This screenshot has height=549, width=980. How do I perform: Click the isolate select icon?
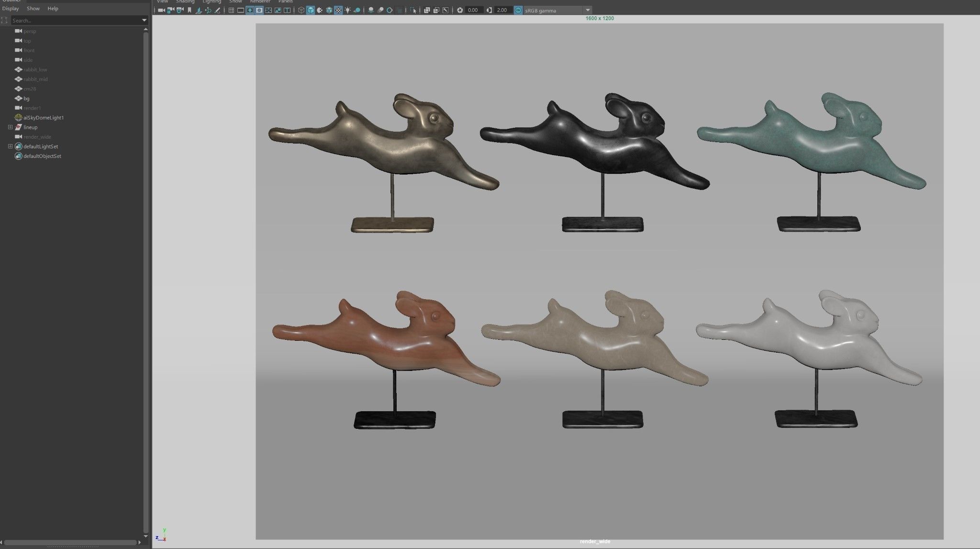pos(413,10)
